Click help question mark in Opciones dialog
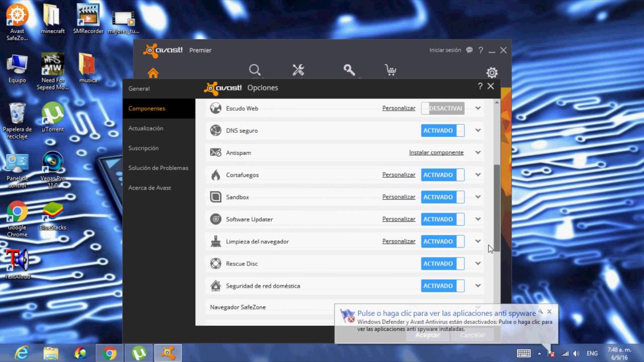 tap(480, 86)
